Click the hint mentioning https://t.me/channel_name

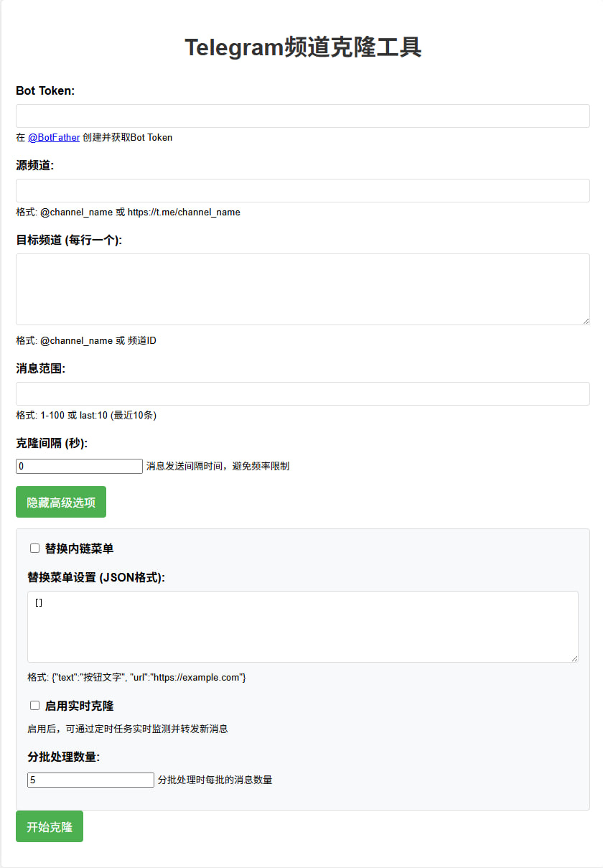point(128,212)
